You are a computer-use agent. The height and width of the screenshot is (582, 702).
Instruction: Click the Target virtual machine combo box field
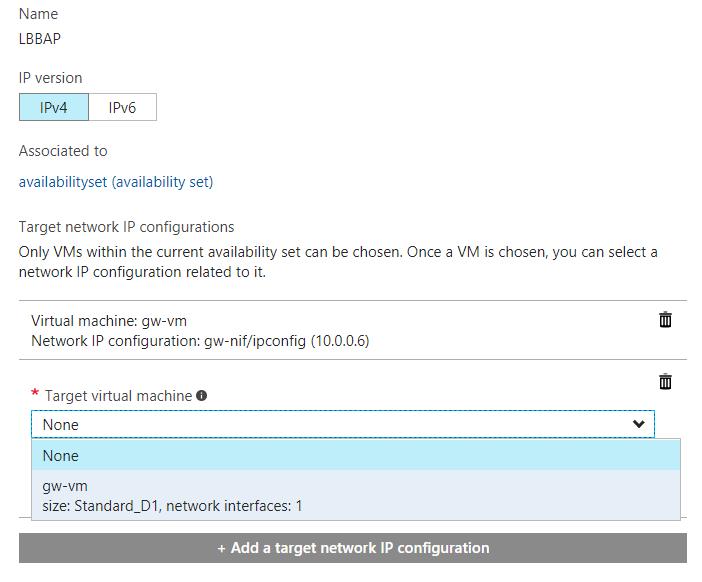[330, 424]
